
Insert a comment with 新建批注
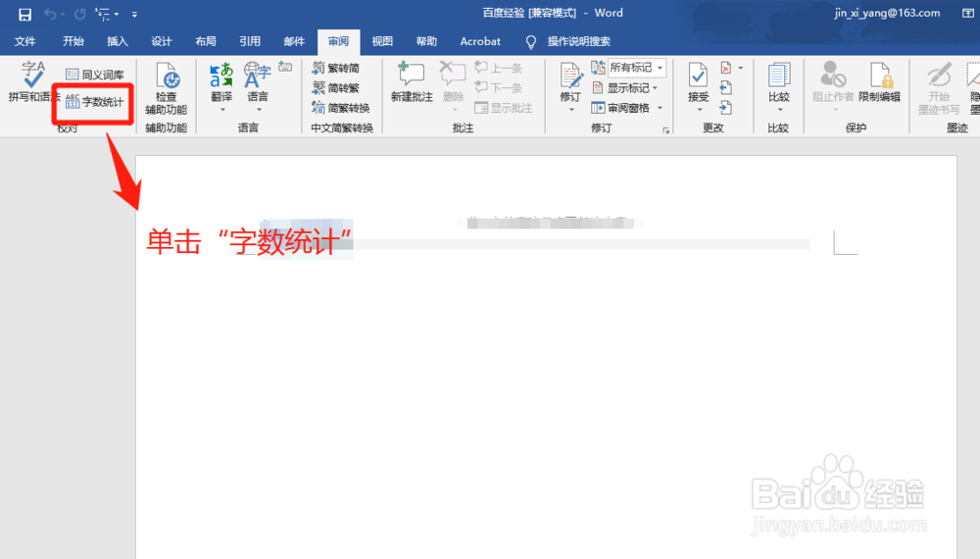(x=412, y=82)
